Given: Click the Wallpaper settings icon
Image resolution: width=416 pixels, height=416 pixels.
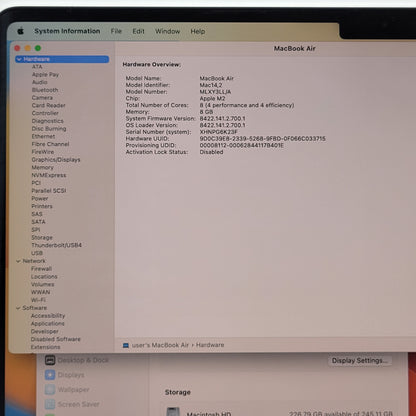Looking at the screenshot, I should (x=50, y=389).
